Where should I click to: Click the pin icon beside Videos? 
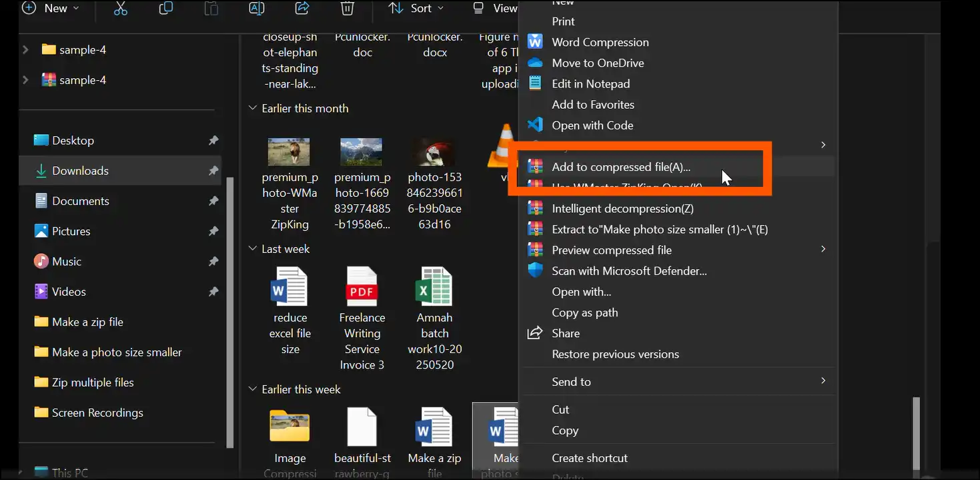coord(213,292)
